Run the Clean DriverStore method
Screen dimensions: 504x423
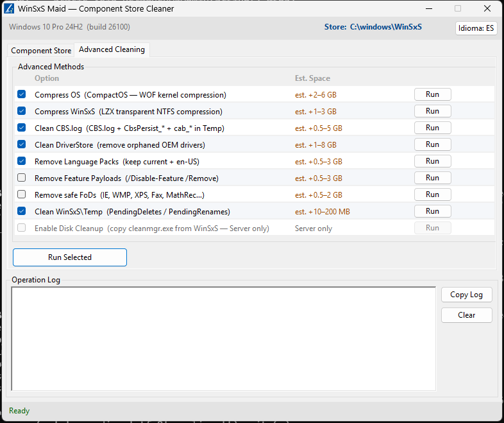(x=433, y=144)
